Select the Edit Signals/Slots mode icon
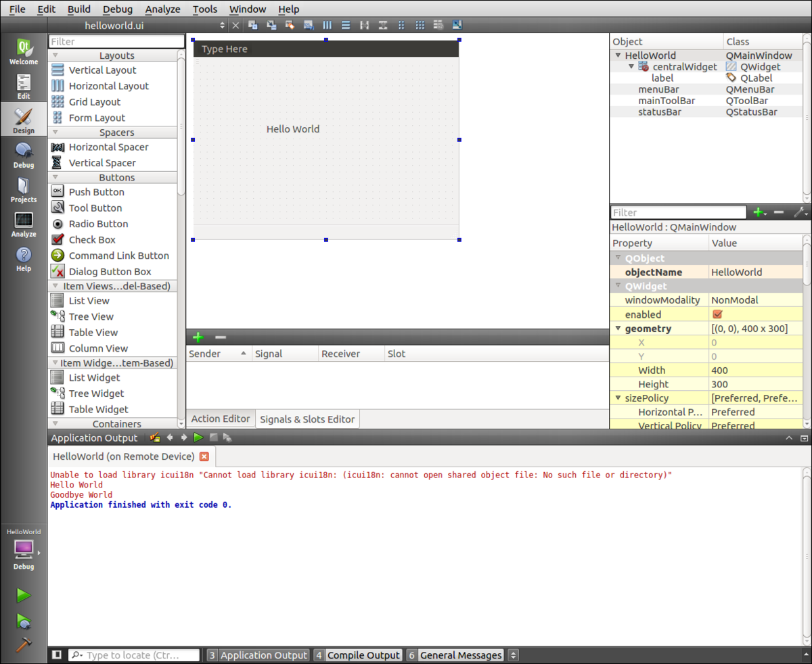 [x=270, y=25]
